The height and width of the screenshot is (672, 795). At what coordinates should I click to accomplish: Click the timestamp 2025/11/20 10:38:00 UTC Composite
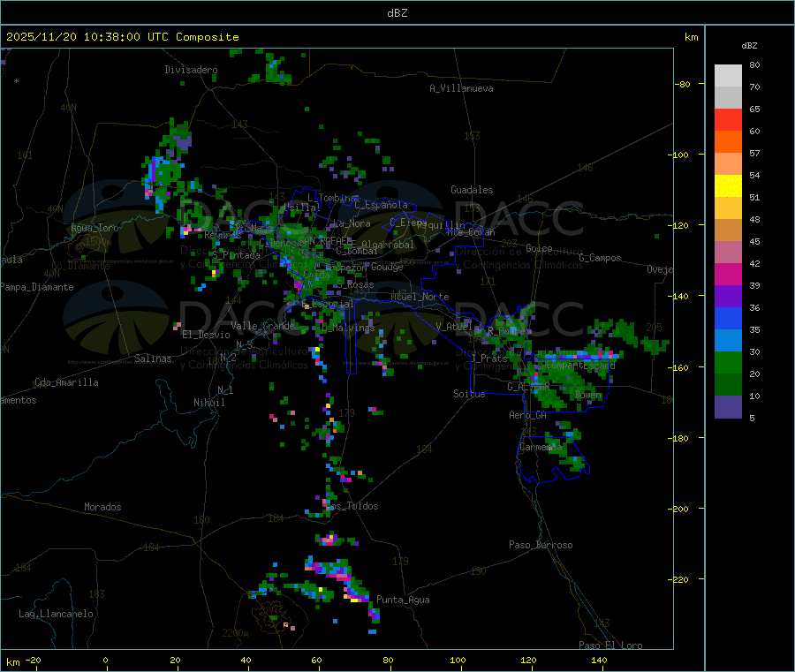click(x=122, y=37)
